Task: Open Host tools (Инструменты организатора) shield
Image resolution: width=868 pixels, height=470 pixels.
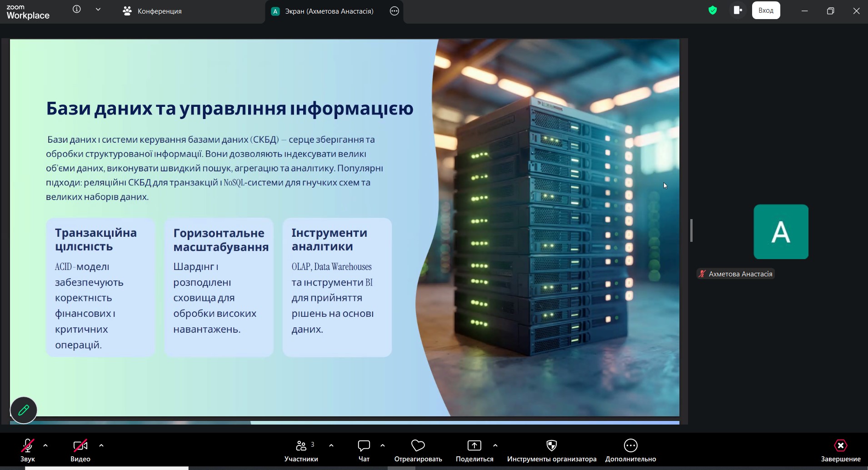Action: point(551,445)
